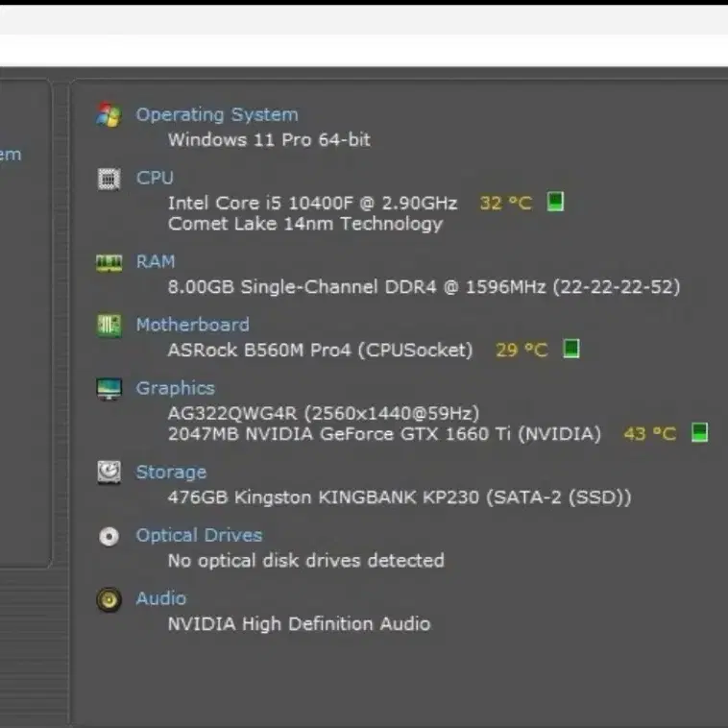Open the Storage section link
This screenshot has height=728, width=728.
click(171, 473)
